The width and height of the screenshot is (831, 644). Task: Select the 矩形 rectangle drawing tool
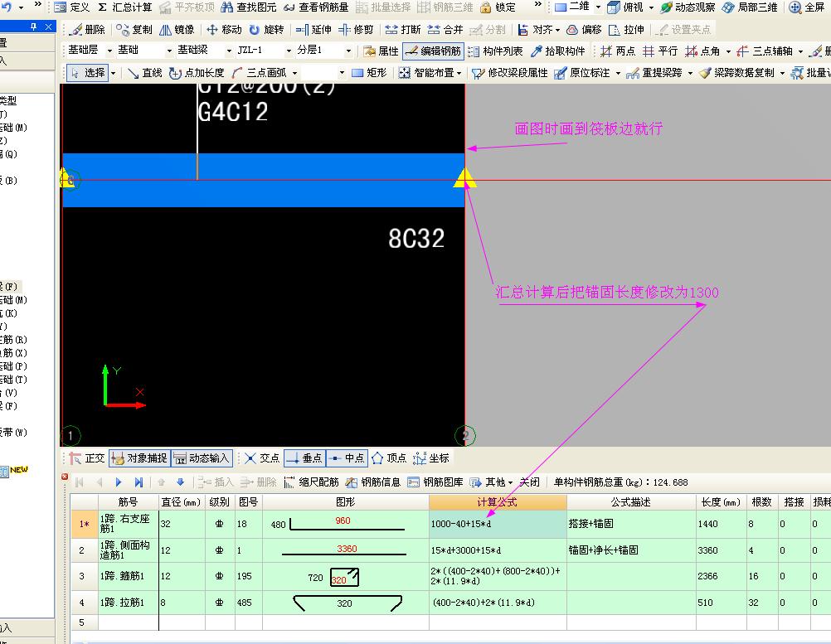point(369,73)
